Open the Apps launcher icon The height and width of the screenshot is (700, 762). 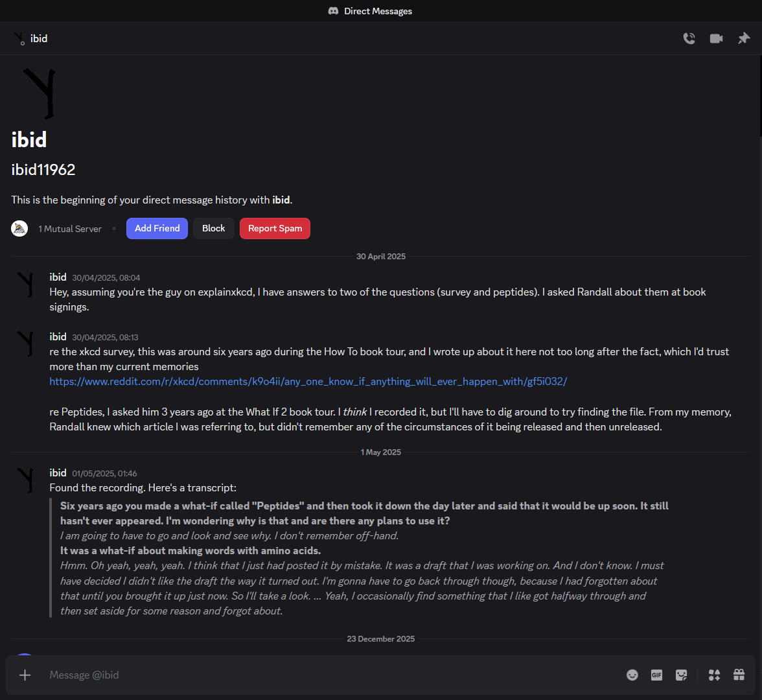click(x=714, y=675)
